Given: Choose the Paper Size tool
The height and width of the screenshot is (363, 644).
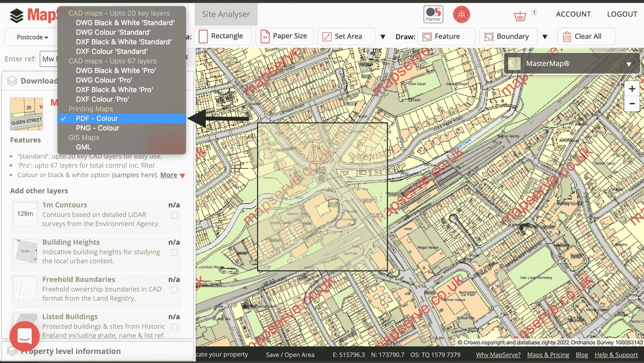Looking at the screenshot, I should (x=284, y=36).
